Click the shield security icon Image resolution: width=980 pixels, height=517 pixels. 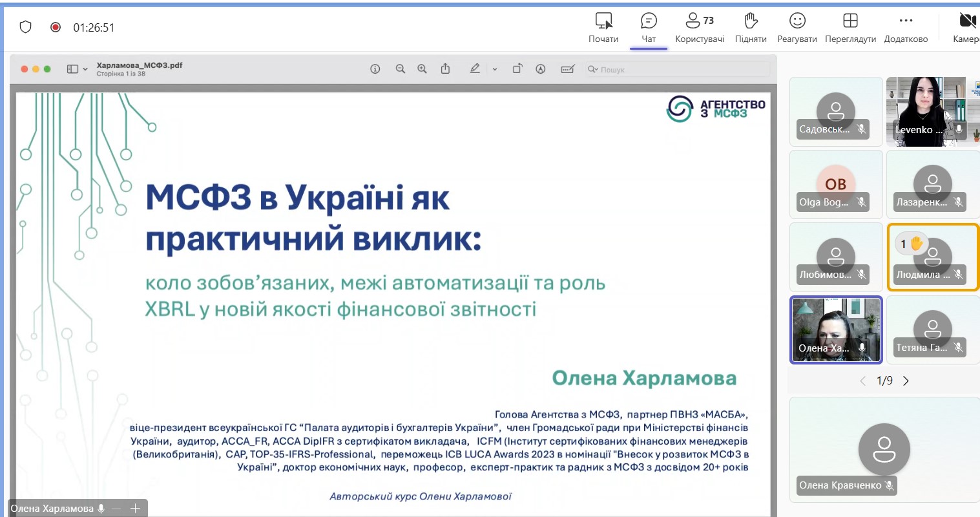click(25, 27)
